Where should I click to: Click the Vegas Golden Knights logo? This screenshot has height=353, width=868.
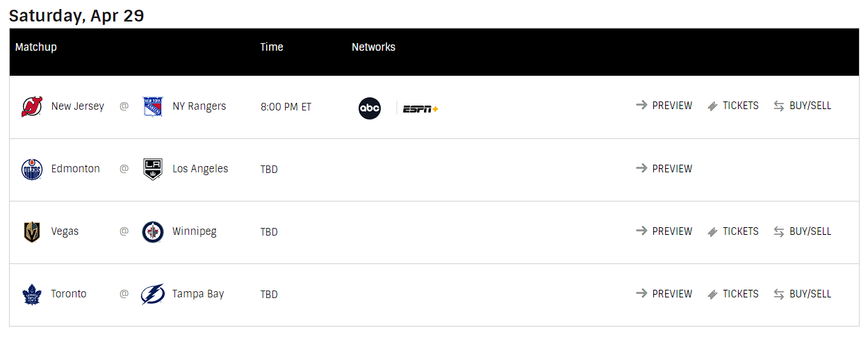click(32, 231)
